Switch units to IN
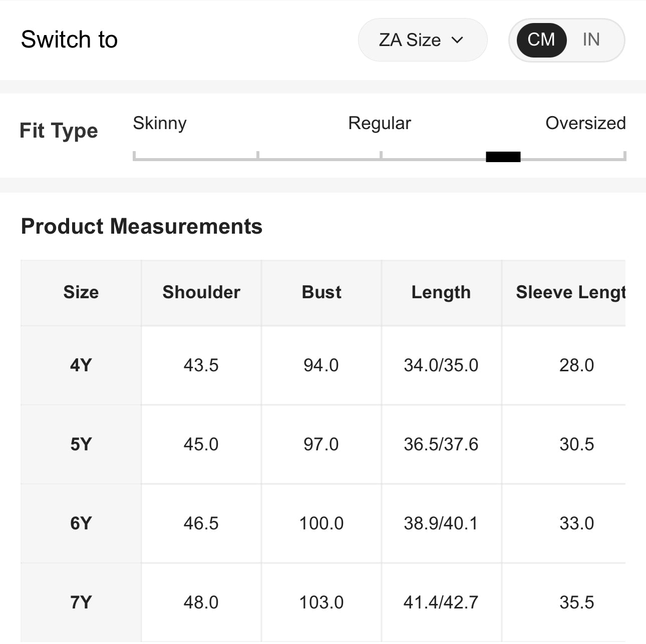Image resolution: width=646 pixels, height=644 pixels. click(x=591, y=40)
